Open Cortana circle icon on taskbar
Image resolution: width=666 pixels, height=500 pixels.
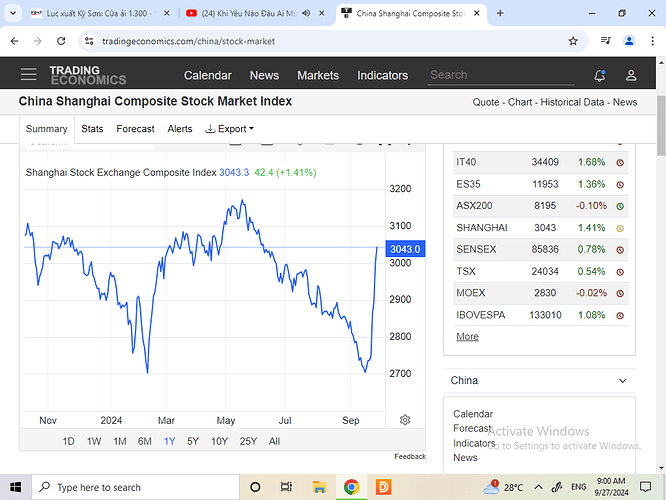pos(255,487)
